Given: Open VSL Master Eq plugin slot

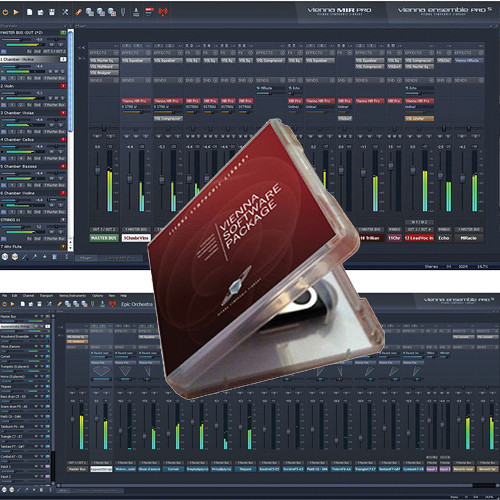Looking at the screenshot, I should coord(104,61).
